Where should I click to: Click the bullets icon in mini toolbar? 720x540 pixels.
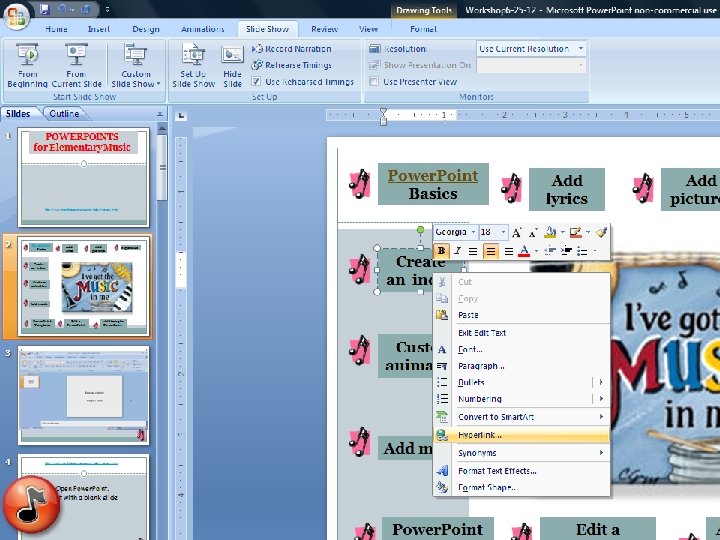click(582, 251)
